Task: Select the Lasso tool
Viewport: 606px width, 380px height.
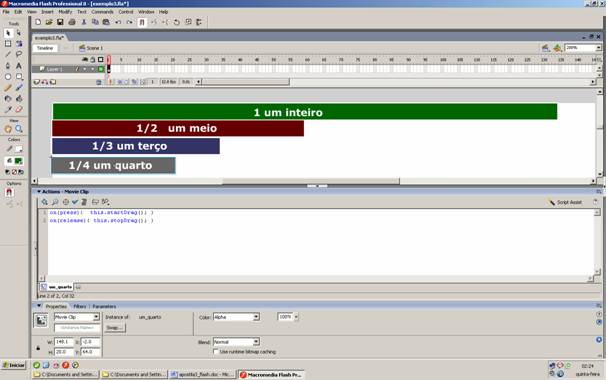Action: click(x=19, y=55)
